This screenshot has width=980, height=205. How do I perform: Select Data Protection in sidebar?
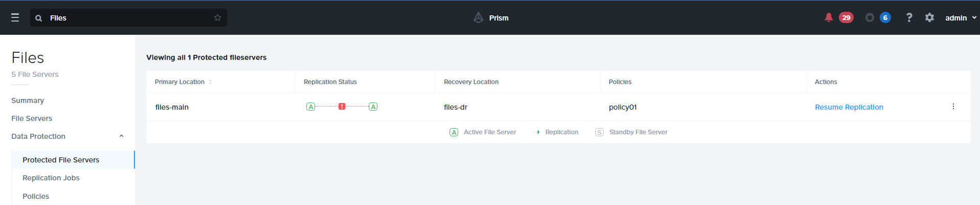38,136
